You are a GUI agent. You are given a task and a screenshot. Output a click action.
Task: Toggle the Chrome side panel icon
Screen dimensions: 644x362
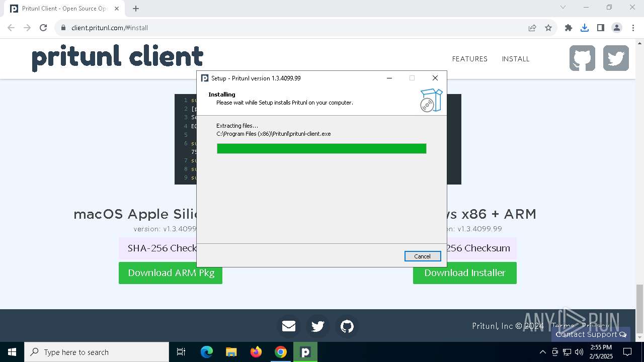pos(601,28)
